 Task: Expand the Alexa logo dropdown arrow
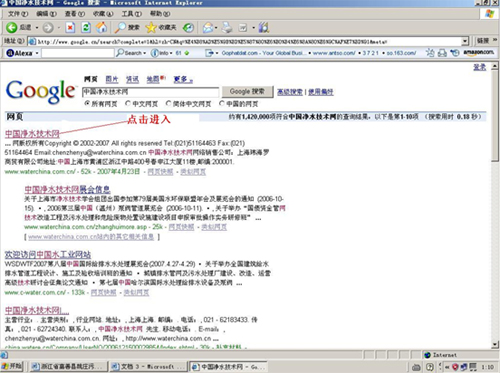click(37, 53)
